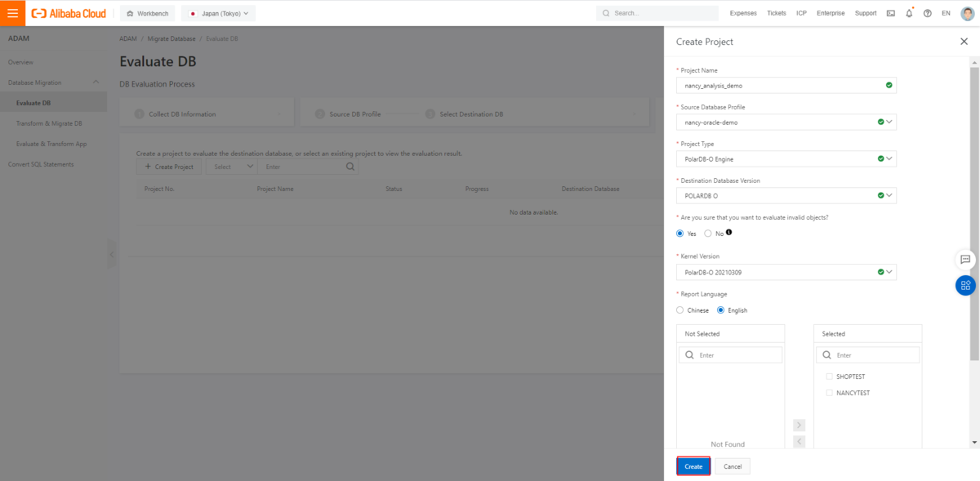This screenshot has width=980, height=481.
Task: Click the Migrate Database breadcrumb link
Action: point(171,38)
